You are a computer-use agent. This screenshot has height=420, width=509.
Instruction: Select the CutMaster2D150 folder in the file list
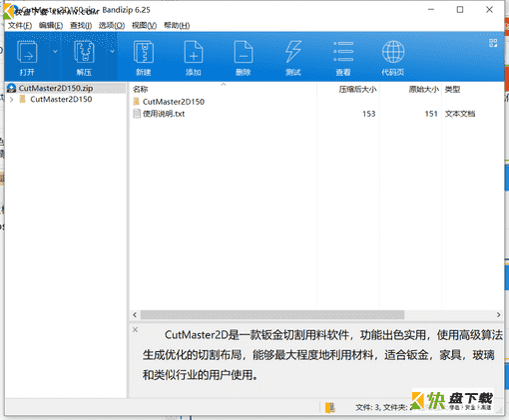pyautogui.click(x=174, y=102)
